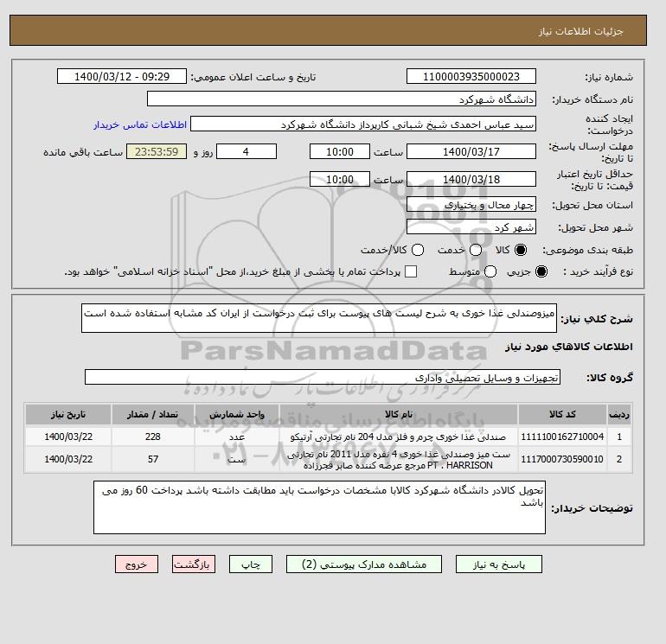Click the public announcement date field 1400/03/12 - 09:29

point(122,76)
